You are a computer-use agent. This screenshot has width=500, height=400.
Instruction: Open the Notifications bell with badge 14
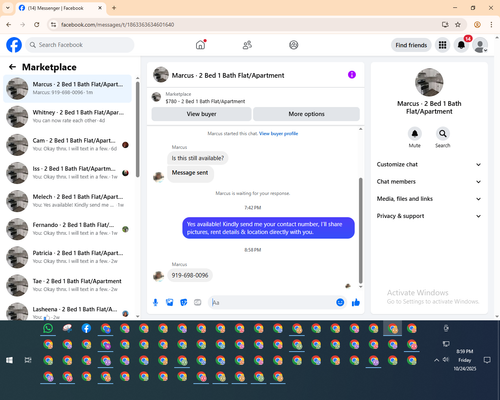pyautogui.click(x=461, y=45)
